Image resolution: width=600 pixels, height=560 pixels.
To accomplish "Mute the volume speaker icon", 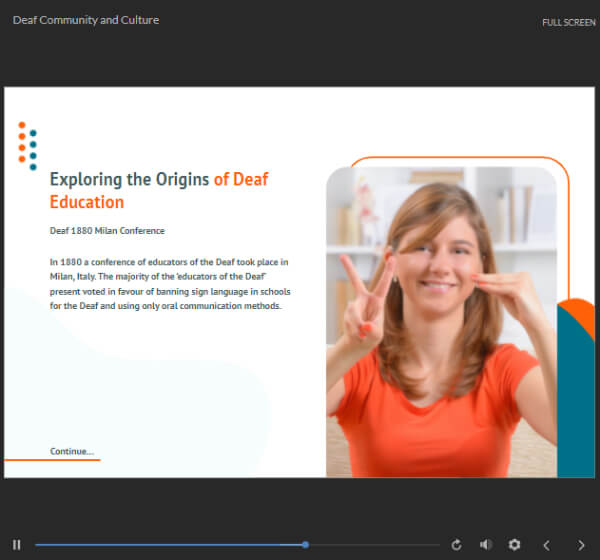I will click(x=485, y=544).
